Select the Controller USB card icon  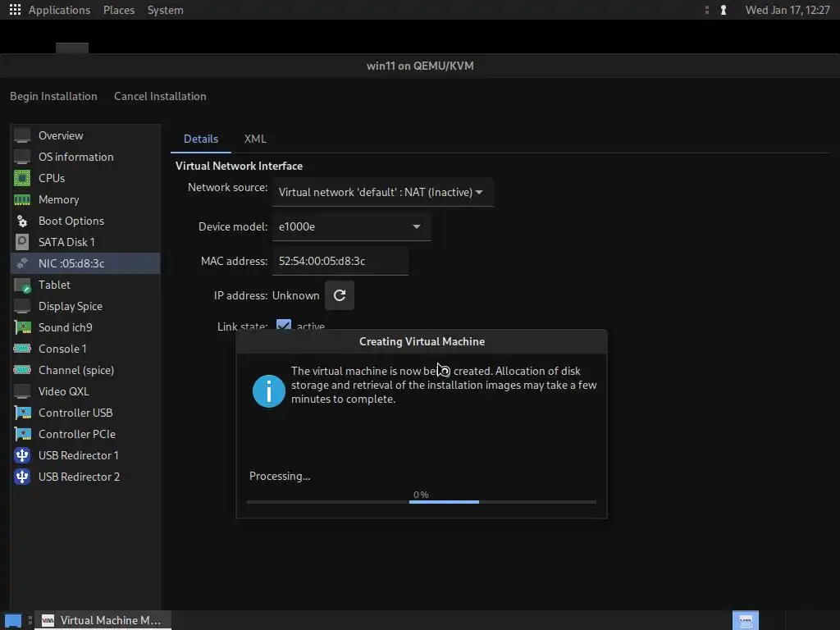click(x=22, y=413)
